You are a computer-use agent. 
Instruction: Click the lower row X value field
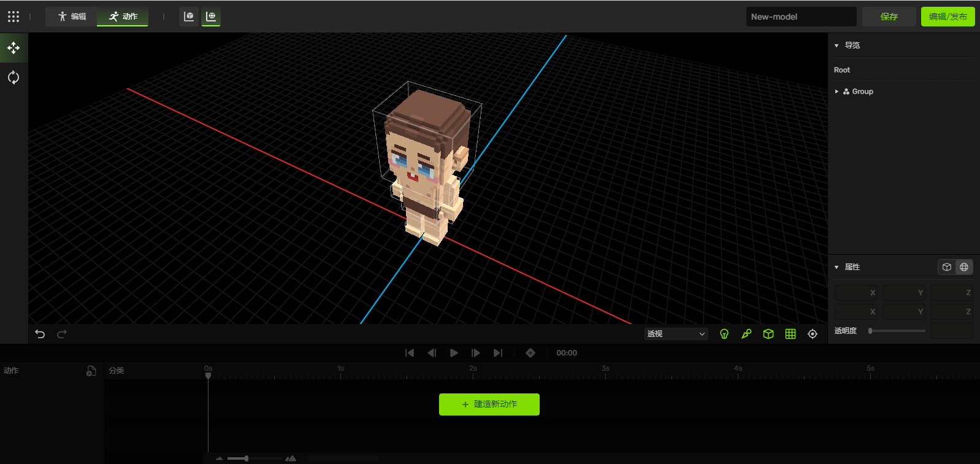856,312
